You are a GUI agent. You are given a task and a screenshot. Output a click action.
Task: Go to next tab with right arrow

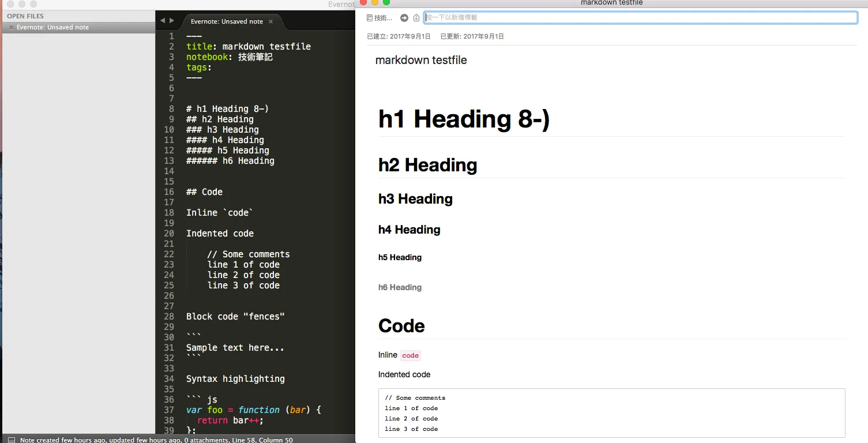coord(172,21)
